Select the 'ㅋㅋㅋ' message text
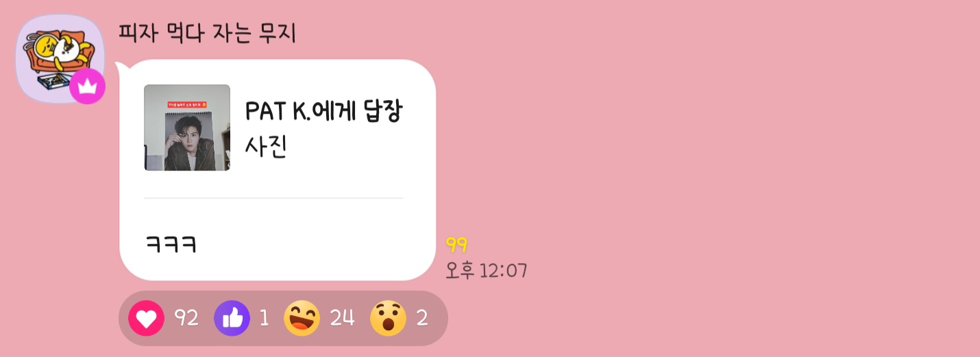The image size is (980, 357). (x=171, y=245)
